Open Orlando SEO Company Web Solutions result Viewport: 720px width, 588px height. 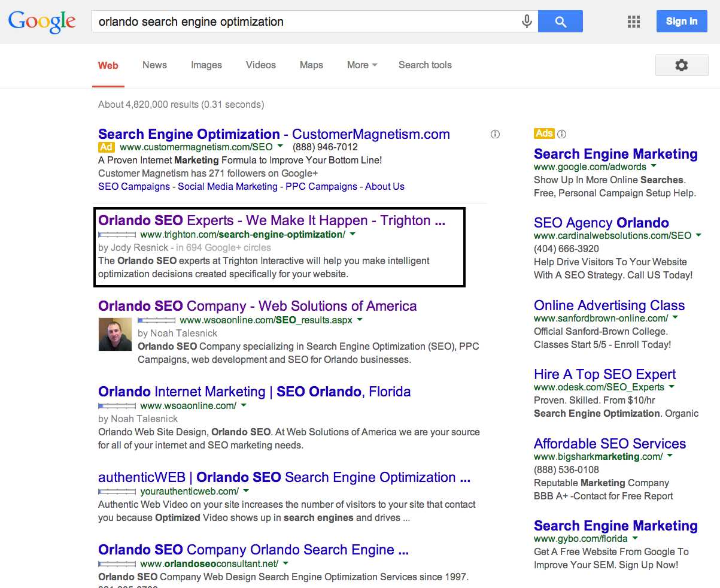click(257, 306)
